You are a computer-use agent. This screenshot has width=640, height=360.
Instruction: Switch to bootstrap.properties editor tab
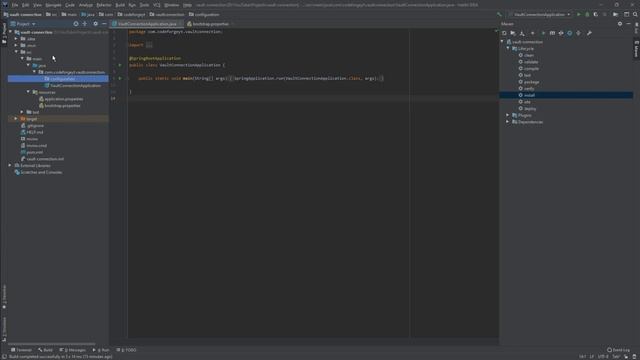pyautogui.click(x=209, y=24)
